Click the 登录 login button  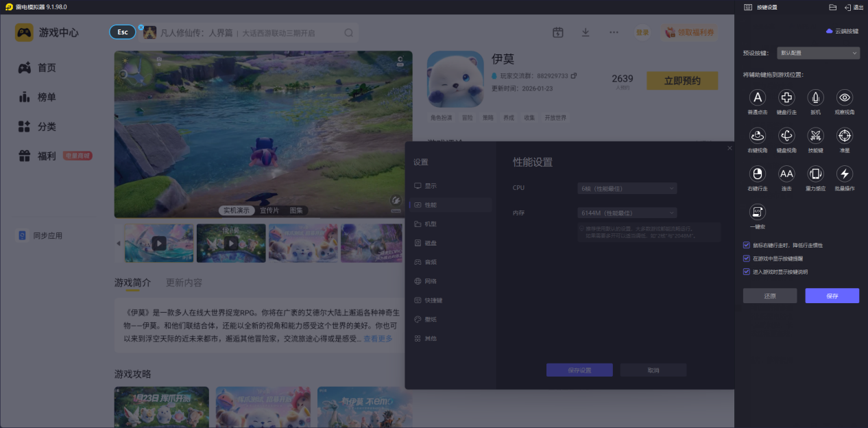click(x=642, y=32)
